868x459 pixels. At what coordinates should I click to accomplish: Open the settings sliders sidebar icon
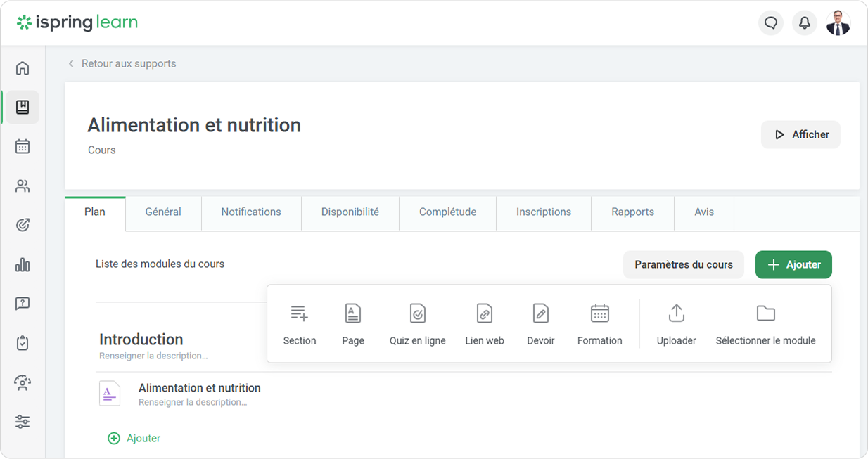(x=23, y=422)
